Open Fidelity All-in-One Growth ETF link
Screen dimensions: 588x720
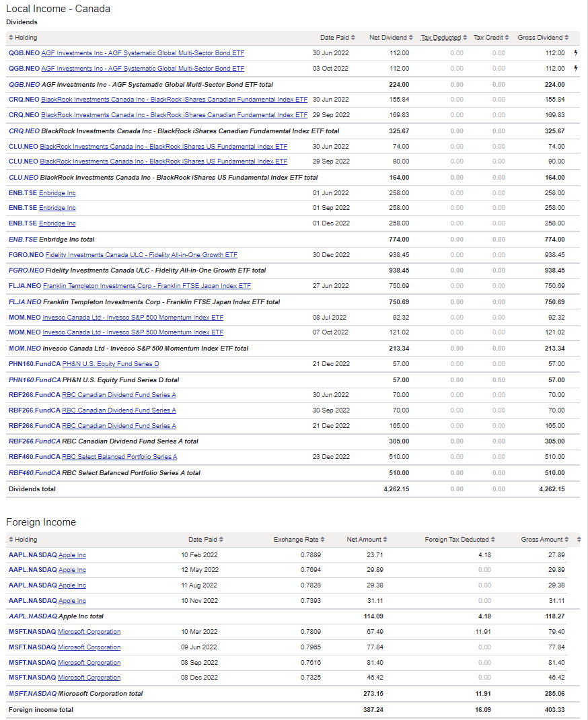(x=141, y=255)
